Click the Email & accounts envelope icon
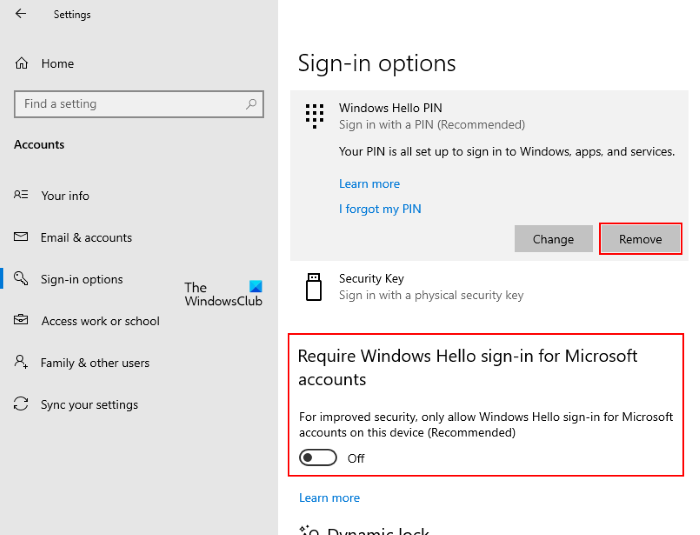Viewport: 700px width, 535px height. (x=21, y=237)
